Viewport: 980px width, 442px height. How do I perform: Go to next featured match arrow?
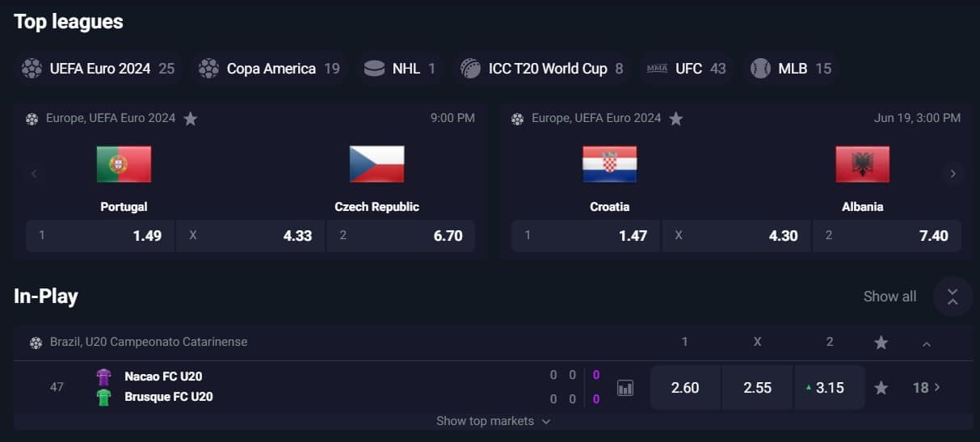953,174
